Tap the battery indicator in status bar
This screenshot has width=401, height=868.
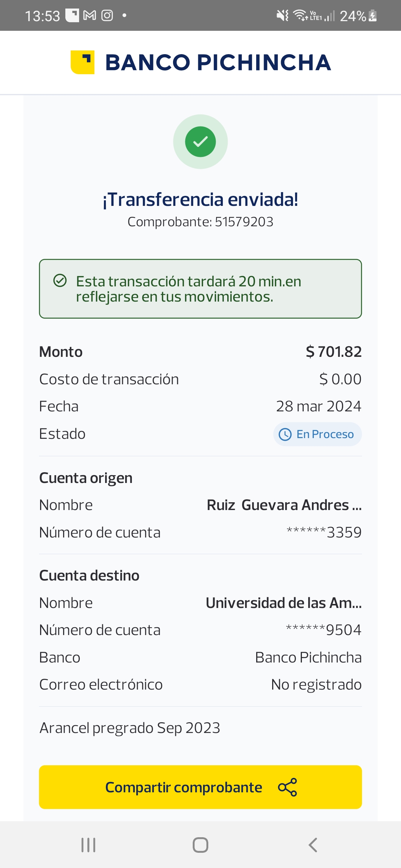(x=373, y=16)
